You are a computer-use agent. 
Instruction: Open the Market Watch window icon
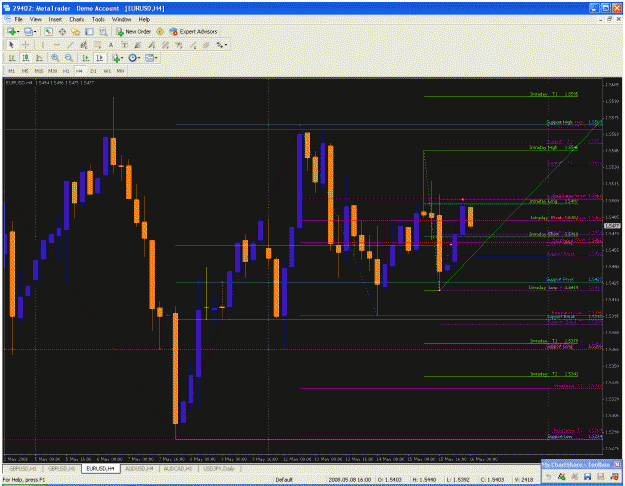[x=49, y=31]
